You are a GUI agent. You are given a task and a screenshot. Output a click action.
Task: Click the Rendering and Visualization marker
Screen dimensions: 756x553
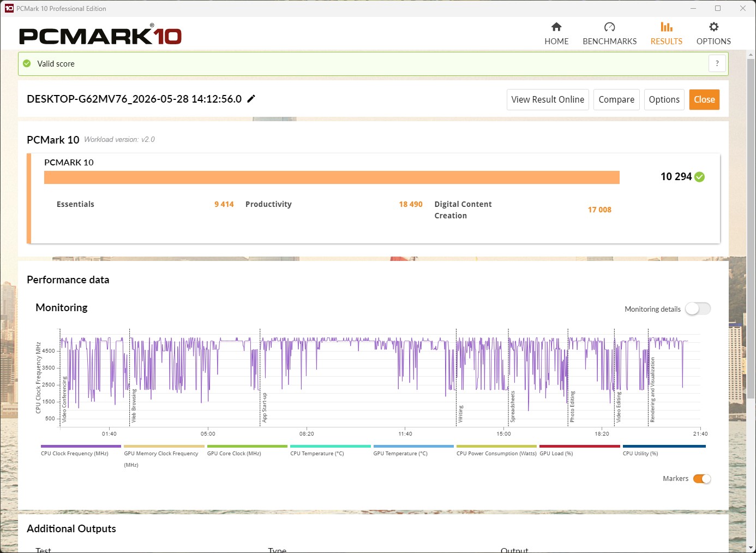(652, 390)
